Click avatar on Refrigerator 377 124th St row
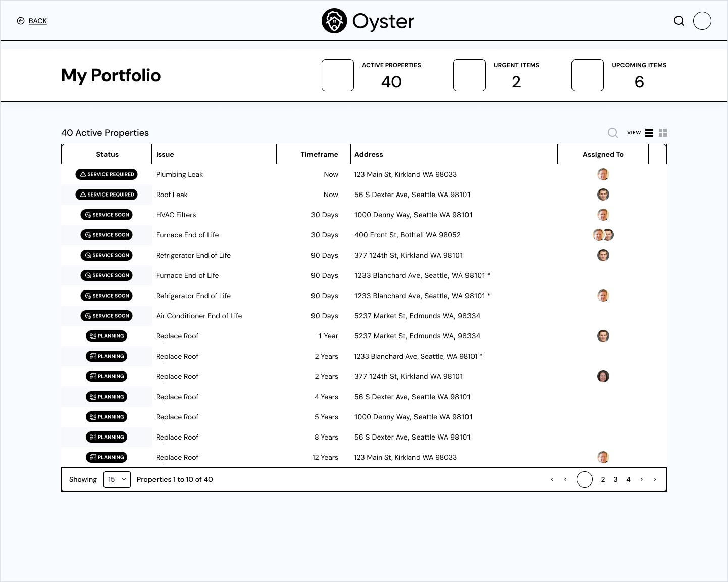Image resolution: width=728 pixels, height=582 pixels. coord(603,255)
